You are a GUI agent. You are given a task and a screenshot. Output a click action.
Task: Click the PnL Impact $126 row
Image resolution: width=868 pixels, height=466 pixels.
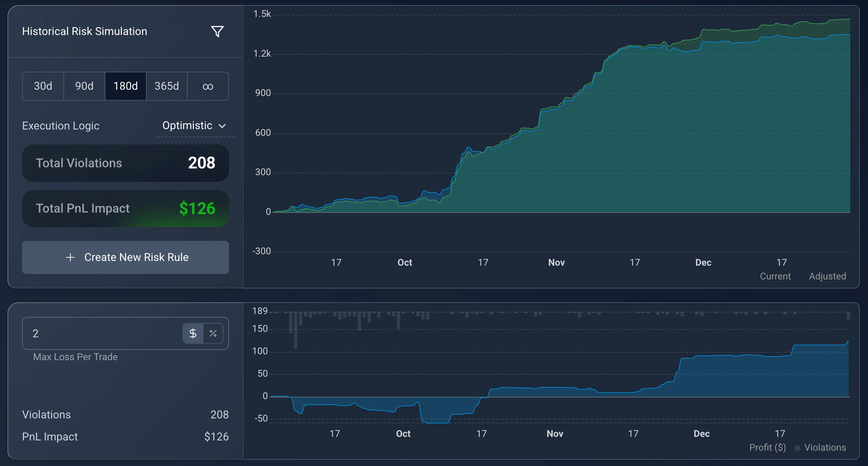tap(126, 436)
